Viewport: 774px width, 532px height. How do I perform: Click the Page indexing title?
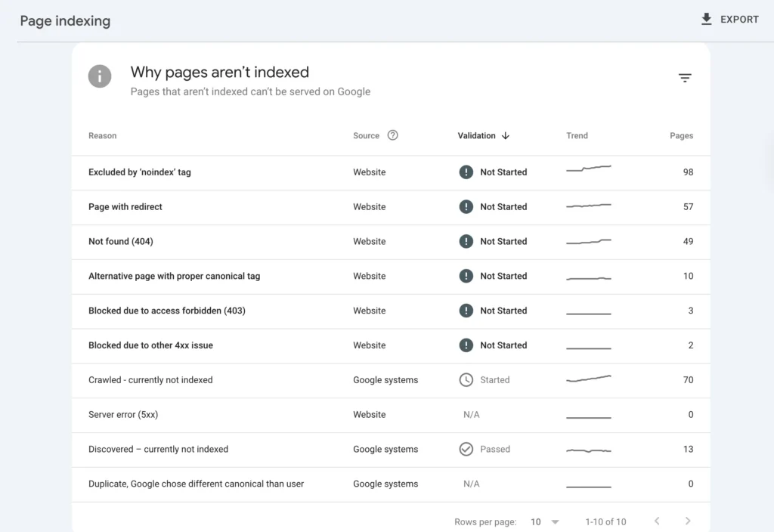pos(65,21)
